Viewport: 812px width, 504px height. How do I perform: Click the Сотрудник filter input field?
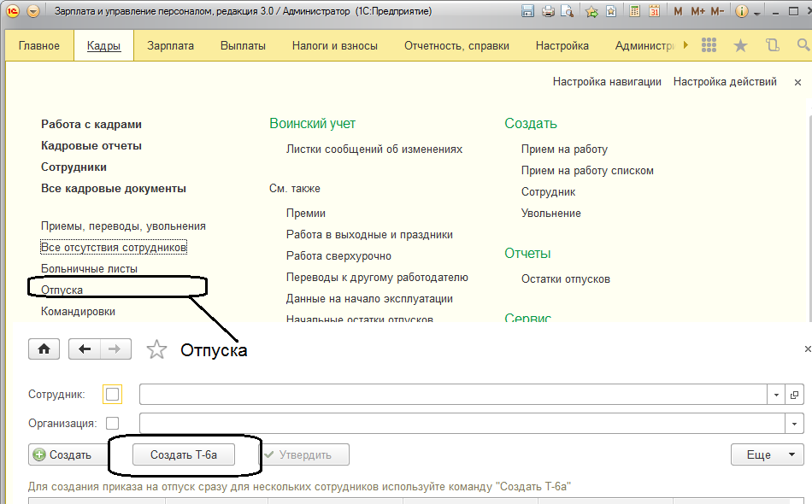click(x=453, y=395)
